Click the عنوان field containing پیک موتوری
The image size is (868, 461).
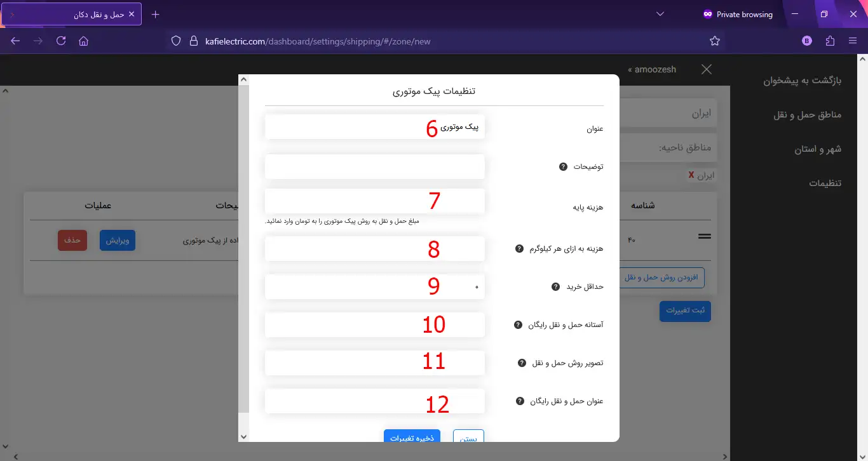coord(374,126)
